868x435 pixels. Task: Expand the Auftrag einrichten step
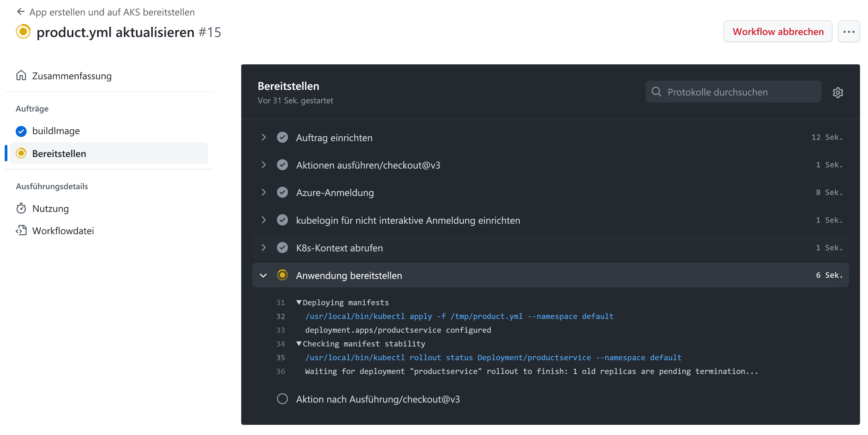coord(263,137)
